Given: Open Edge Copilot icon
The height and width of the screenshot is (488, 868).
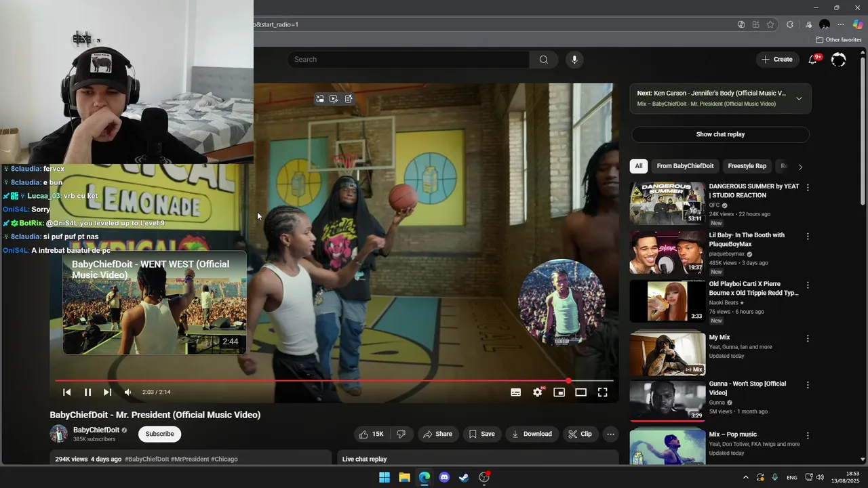Looking at the screenshot, I should 857,24.
